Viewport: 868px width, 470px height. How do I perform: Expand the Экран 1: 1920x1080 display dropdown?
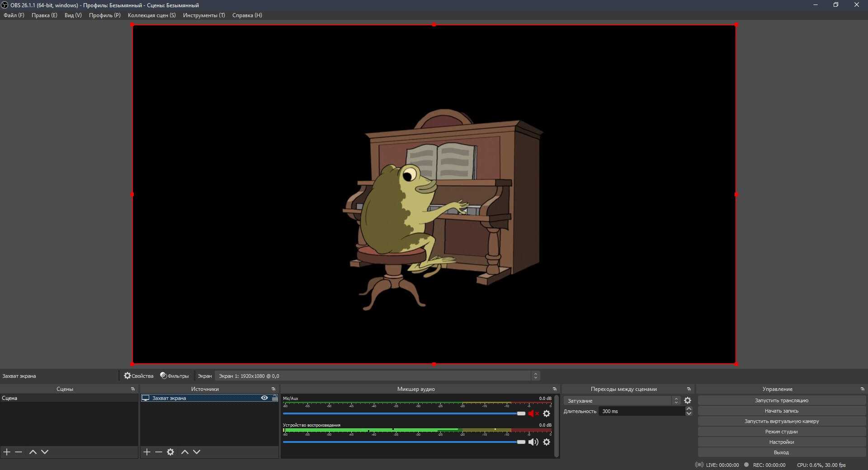coord(535,376)
